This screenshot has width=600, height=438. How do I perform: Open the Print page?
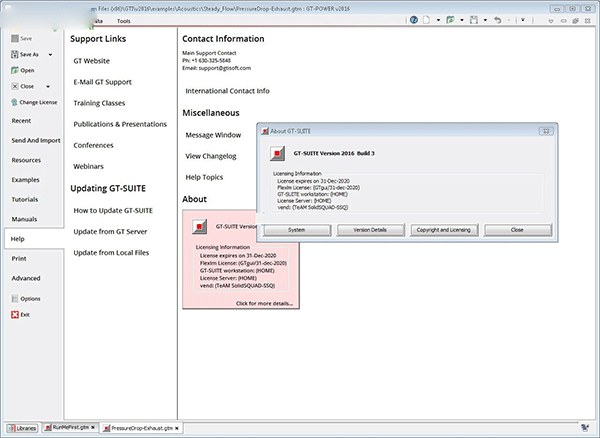(19, 259)
